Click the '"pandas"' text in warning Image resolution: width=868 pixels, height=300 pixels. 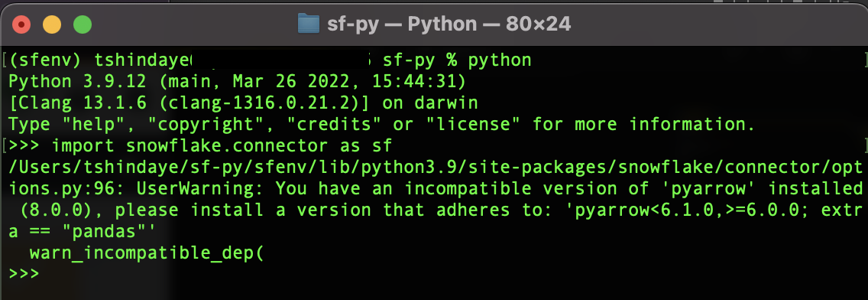pyautogui.click(x=114, y=231)
